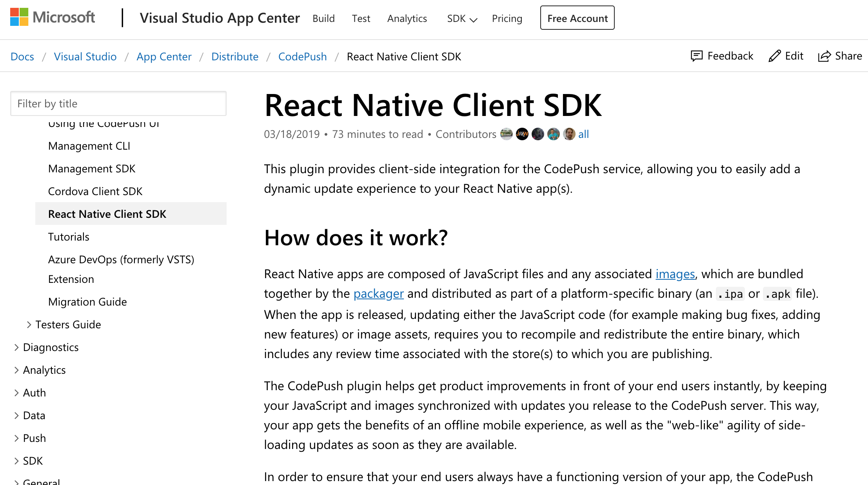Open the images link in the paragraph

click(675, 274)
